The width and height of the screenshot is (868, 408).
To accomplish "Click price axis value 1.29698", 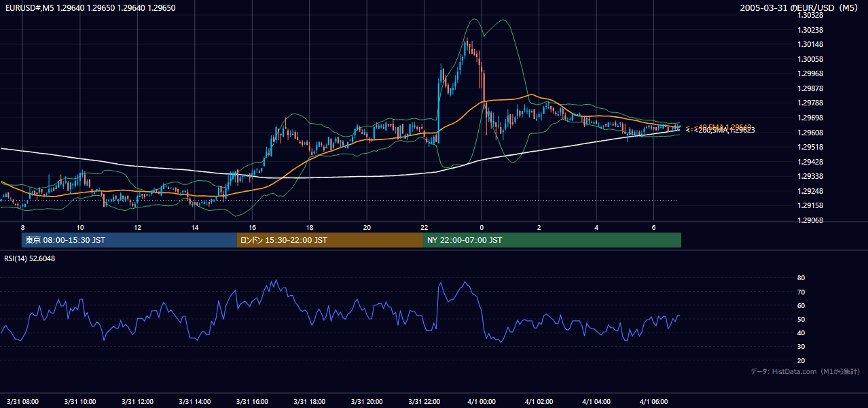I will [x=812, y=118].
